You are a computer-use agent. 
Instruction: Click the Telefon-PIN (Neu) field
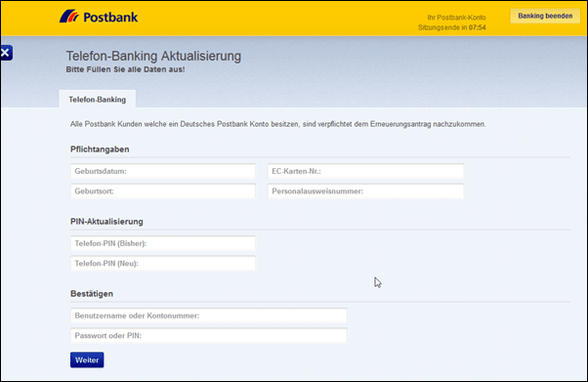(x=163, y=264)
